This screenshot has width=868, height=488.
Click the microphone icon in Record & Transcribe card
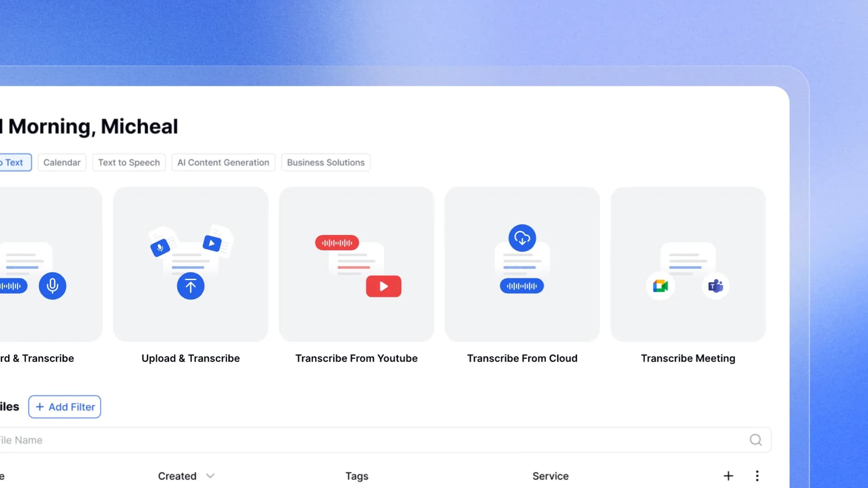tap(52, 286)
